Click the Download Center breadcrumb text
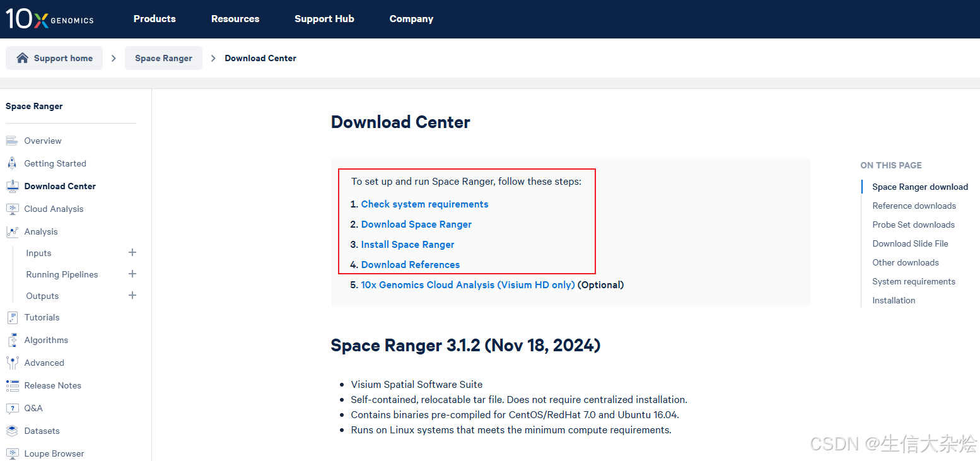Image resolution: width=980 pixels, height=461 pixels. (x=260, y=58)
